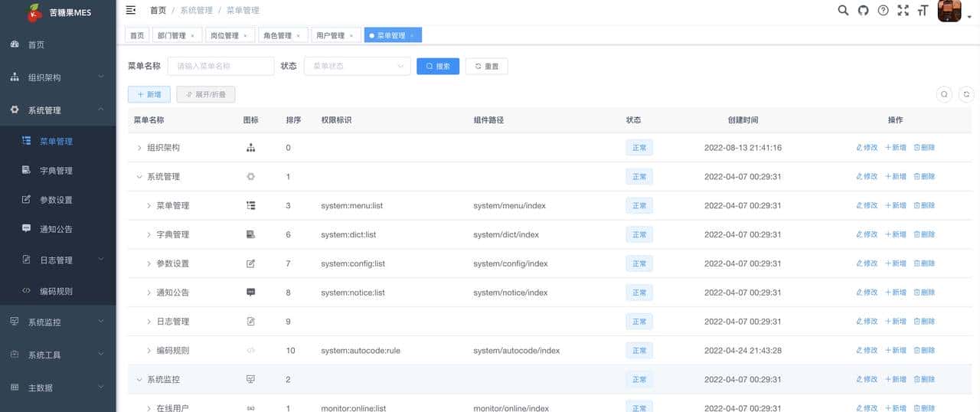Screen dimensions: 980x412
Task: Click the 系统监控 row monitor icon
Action: click(x=250, y=379)
